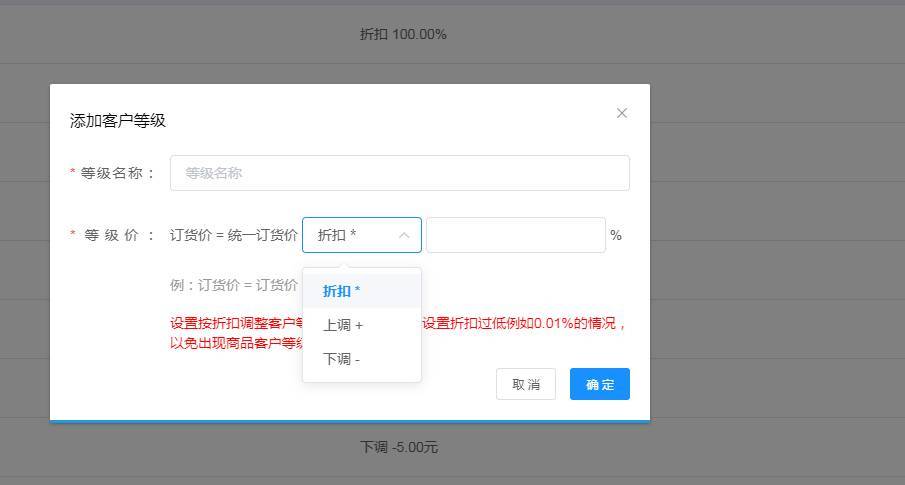Close the 添加客户等级 dialog with the X icon

(x=622, y=113)
